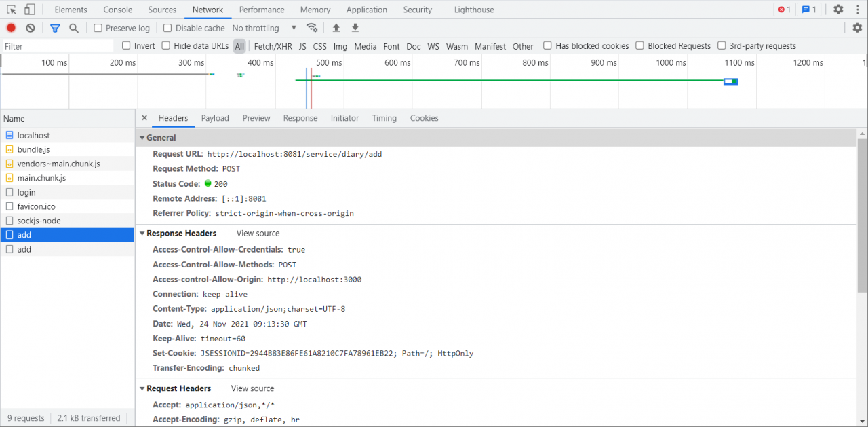Click the error count badge

[784, 10]
